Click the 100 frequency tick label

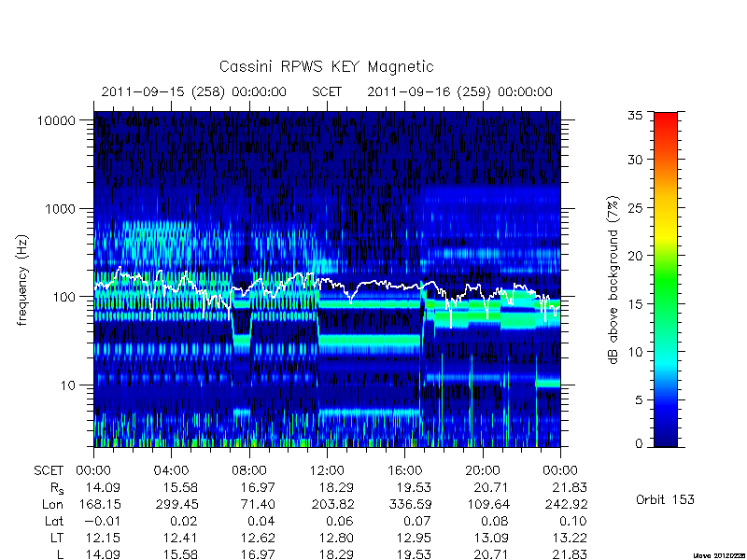tap(64, 297)
